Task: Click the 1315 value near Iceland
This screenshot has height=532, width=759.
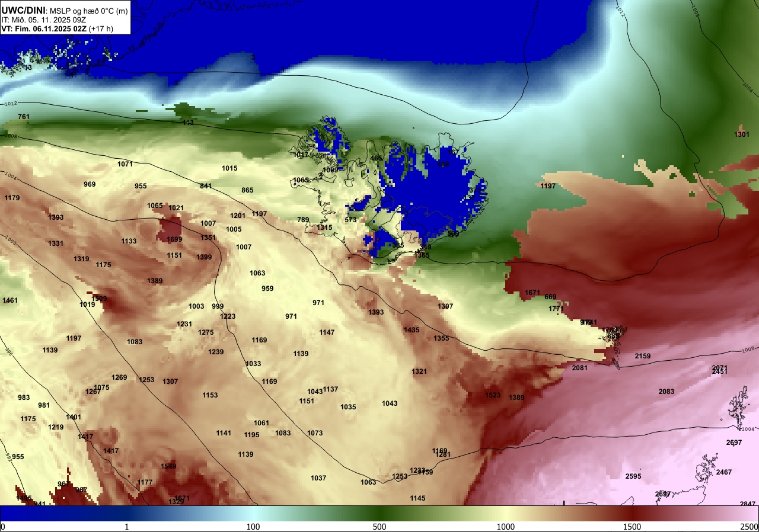Action: pyautogui.click(x=324, y=227)
